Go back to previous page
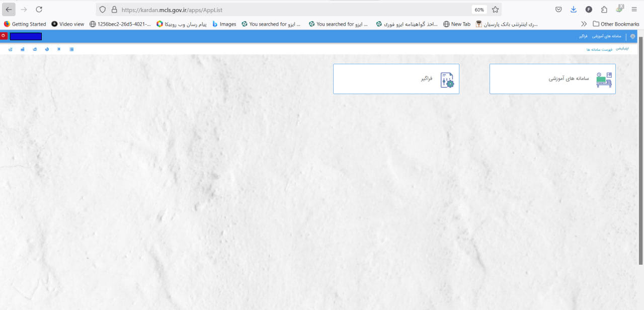Image resolution: width=644 pixels, height=310 pixels. 9,10
